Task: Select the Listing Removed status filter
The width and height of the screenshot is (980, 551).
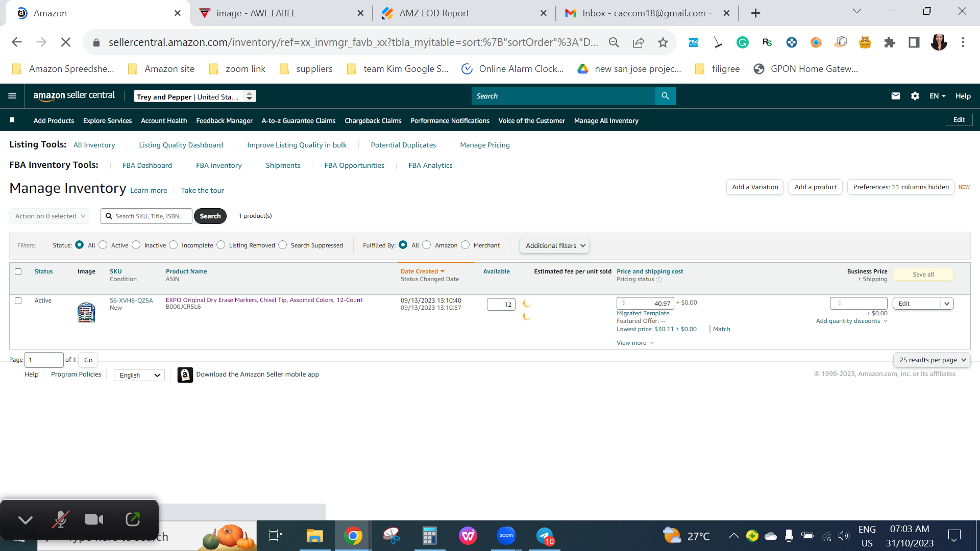Action: click(x=221, y=245)
